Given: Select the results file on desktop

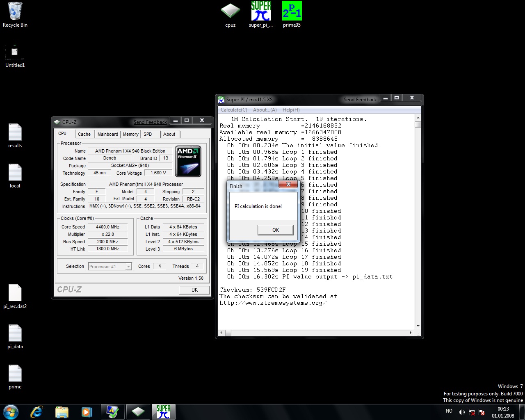Looking at the screenshot, I should tap(15, 135).
